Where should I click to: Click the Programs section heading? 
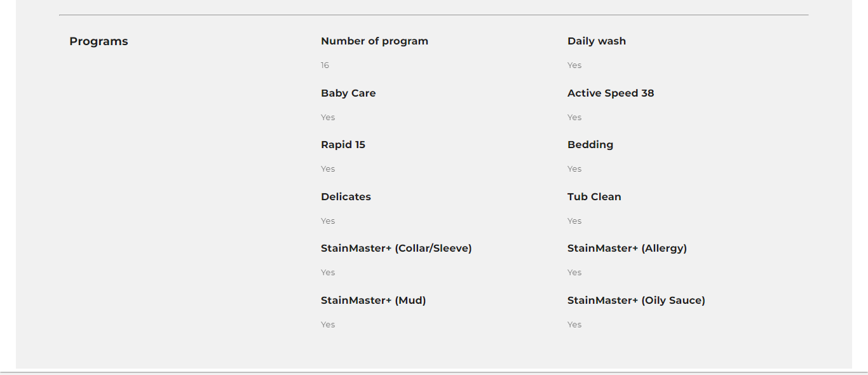coord(98,41)
